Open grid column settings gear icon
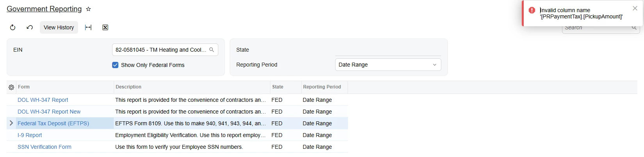The image size is (644, 157). pos(11,87)
